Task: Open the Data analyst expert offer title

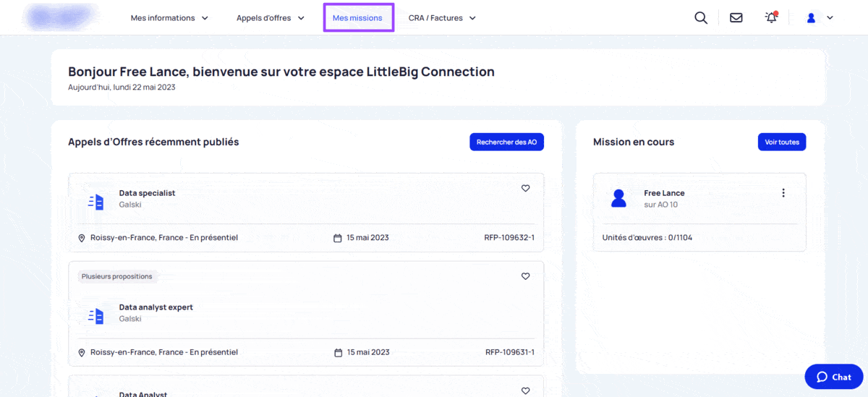Action: [x=156, y=307]
